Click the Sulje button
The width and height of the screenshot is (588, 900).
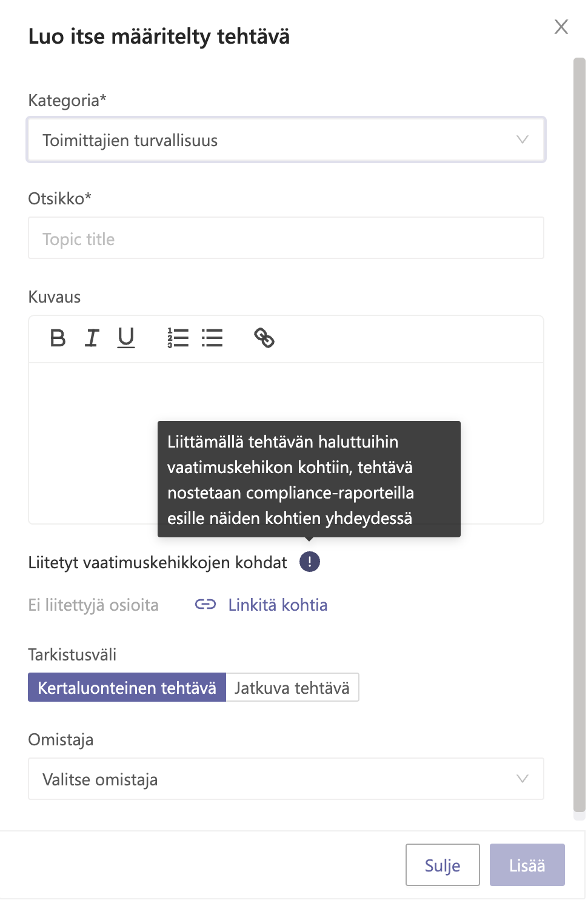click(443, 865)
